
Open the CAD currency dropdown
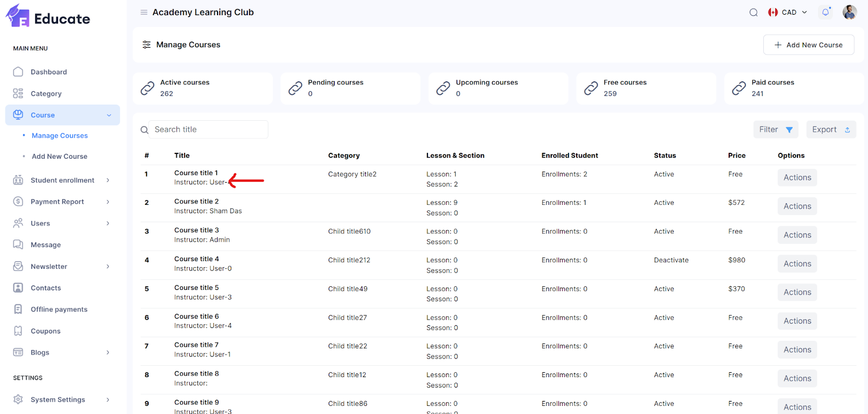pos(788,12)
